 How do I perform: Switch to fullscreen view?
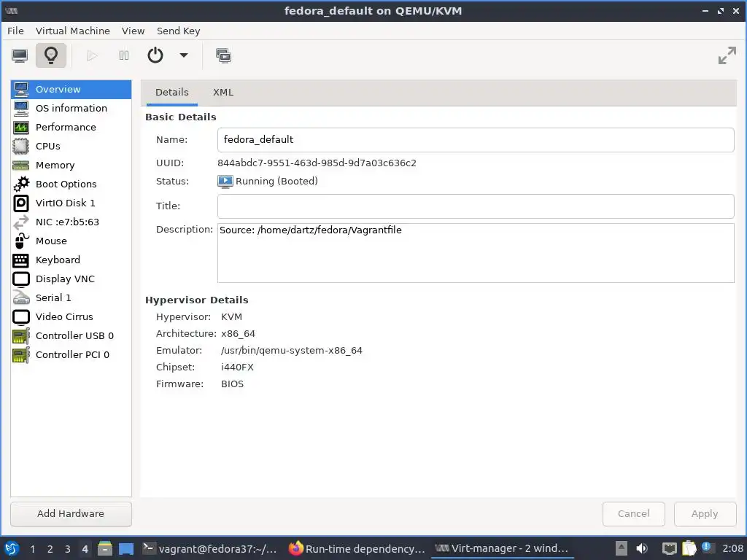[727, 55]
